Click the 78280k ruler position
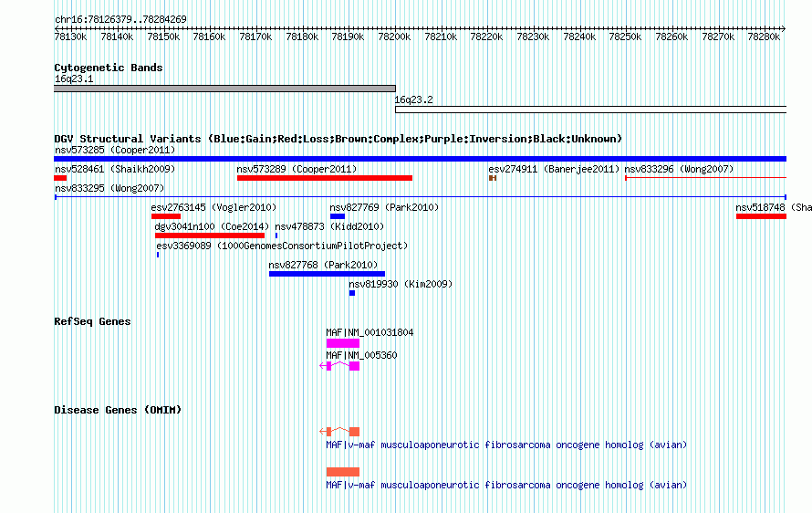 pos(764,37)
